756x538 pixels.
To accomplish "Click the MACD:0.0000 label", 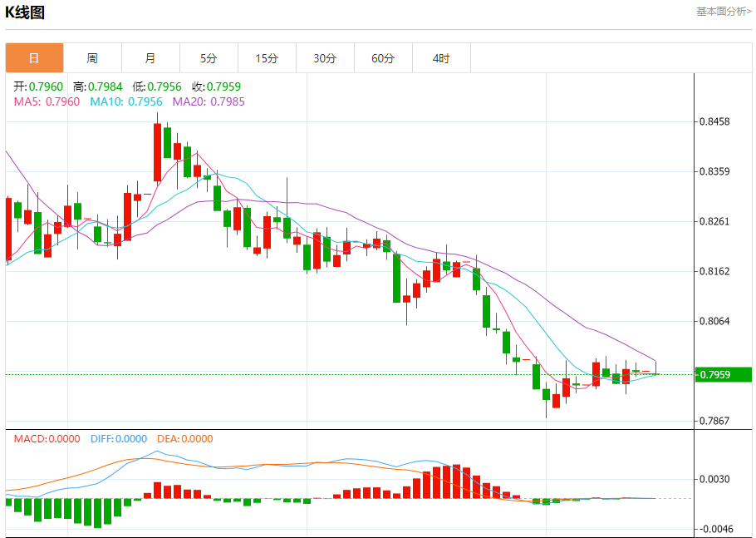I will pos(47,438).
